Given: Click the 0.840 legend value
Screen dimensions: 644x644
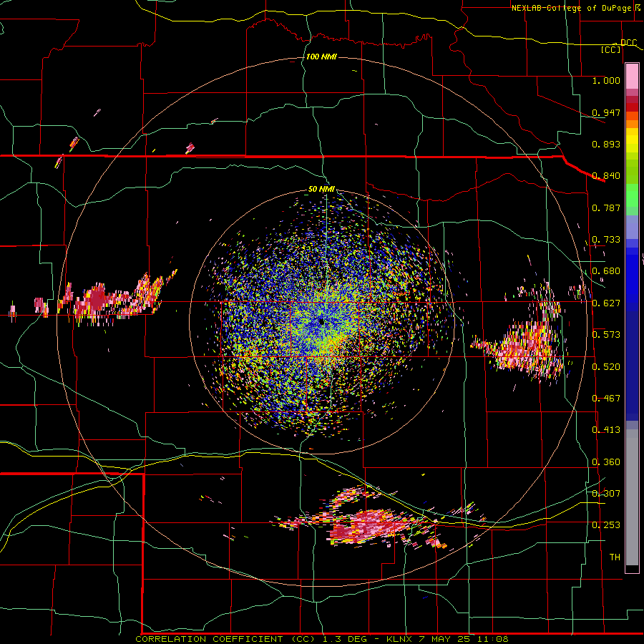Looking at the screenshot, I should tap(606, 176).
